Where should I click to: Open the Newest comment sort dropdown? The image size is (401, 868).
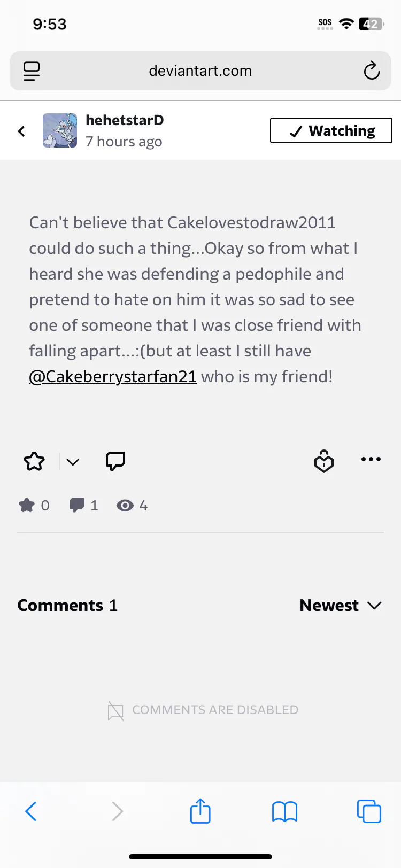pyautogui.click(x=340, y=605)
